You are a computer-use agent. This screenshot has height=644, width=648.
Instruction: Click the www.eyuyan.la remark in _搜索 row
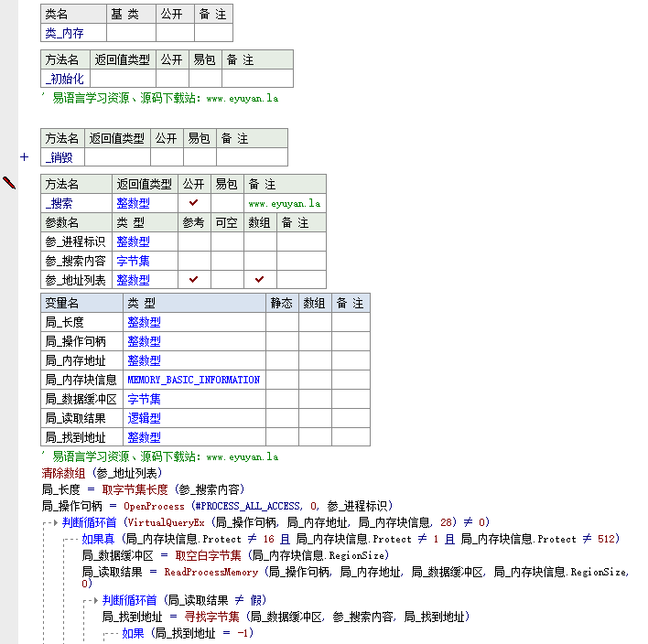pos(285,203)
